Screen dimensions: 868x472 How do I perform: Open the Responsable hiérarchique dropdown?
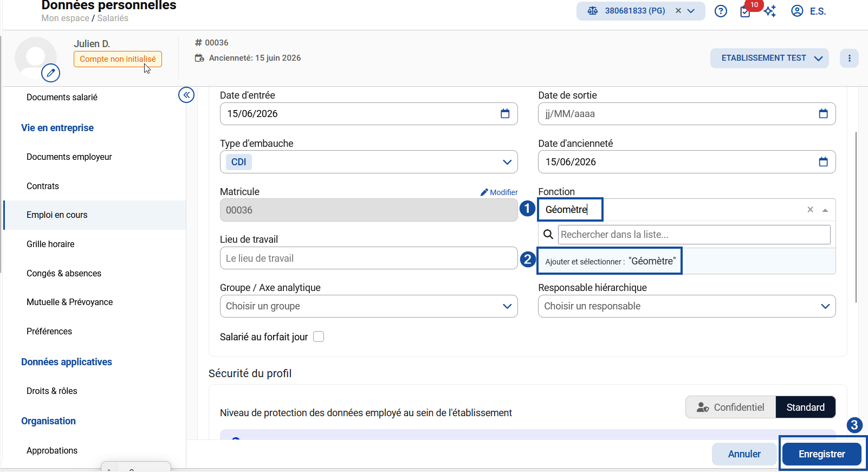click(686, 306)
